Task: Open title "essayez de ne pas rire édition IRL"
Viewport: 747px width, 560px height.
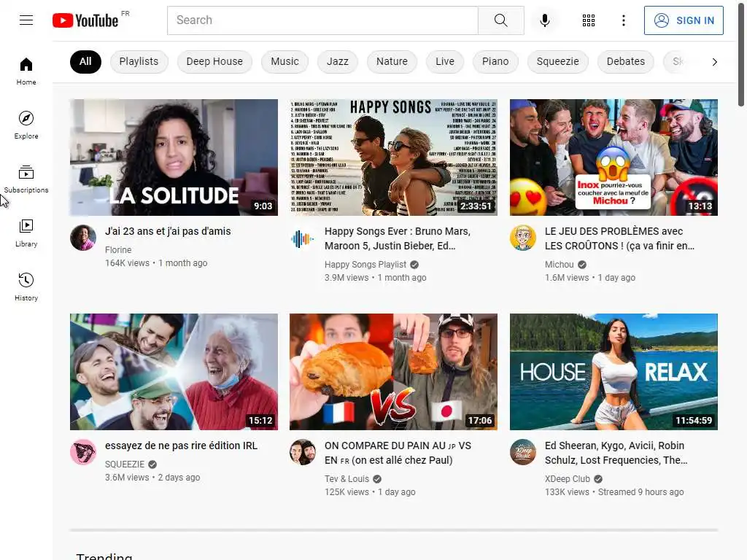Action: (x=181, y=446)
